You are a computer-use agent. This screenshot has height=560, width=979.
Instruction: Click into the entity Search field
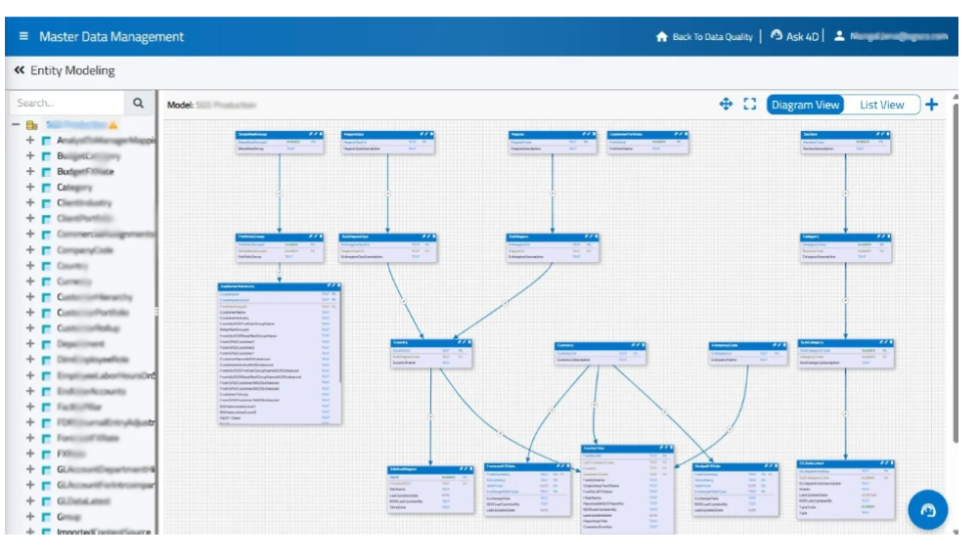pos(67,103)
